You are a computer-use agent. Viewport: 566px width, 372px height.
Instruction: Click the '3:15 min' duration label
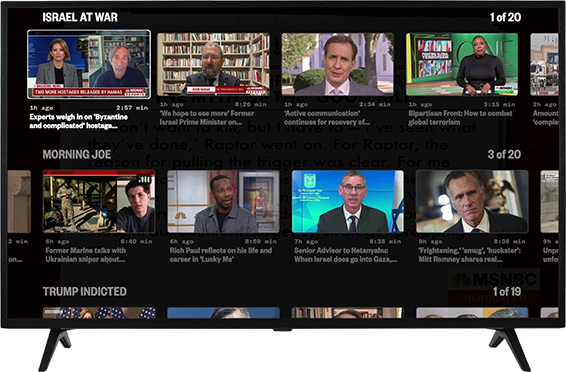[x=499, y=104]
